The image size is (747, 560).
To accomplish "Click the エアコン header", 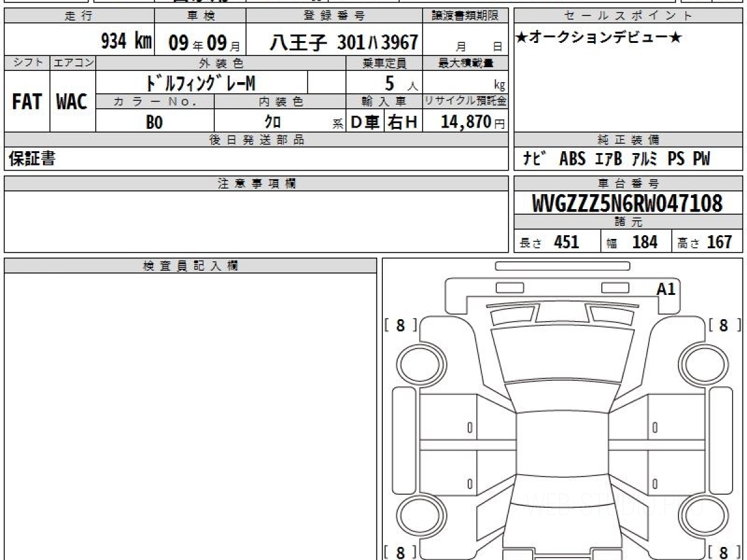I will (72, 63).
